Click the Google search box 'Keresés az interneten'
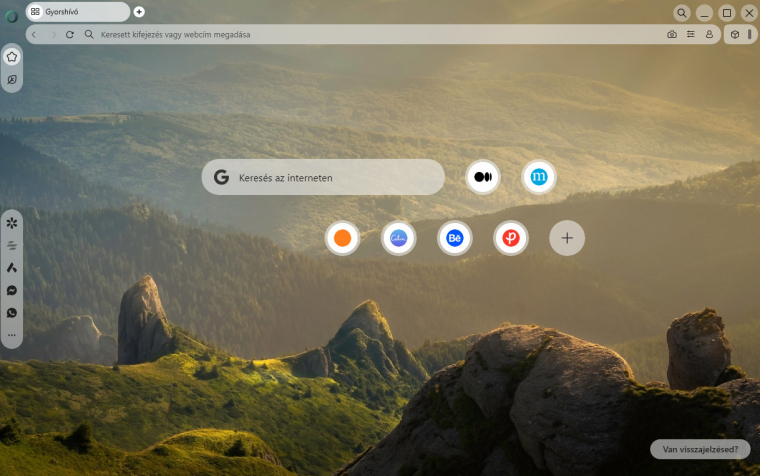Screen dimensions: 760x476 (x=323, y=177)
